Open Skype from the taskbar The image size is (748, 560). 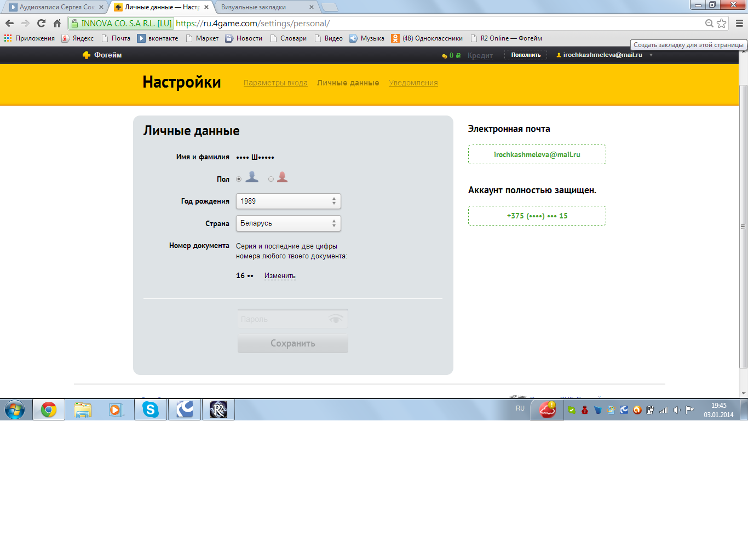pyautogui.click(x=151, y=409)
